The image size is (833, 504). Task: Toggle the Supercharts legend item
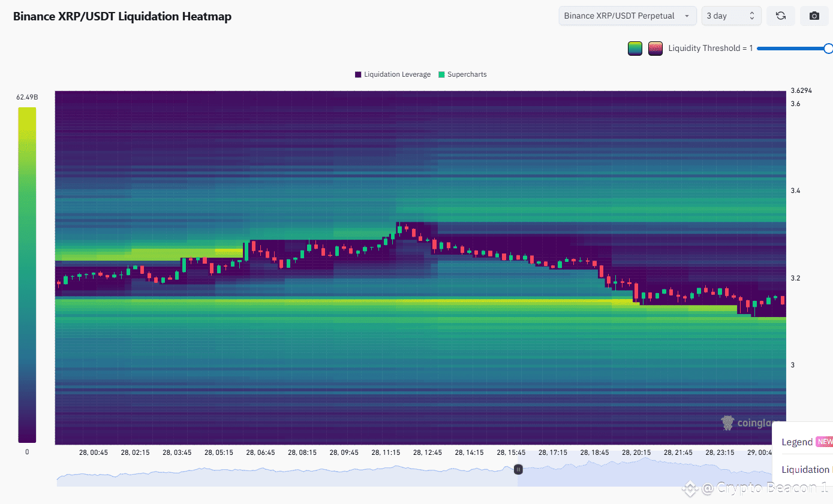point(463,74)
